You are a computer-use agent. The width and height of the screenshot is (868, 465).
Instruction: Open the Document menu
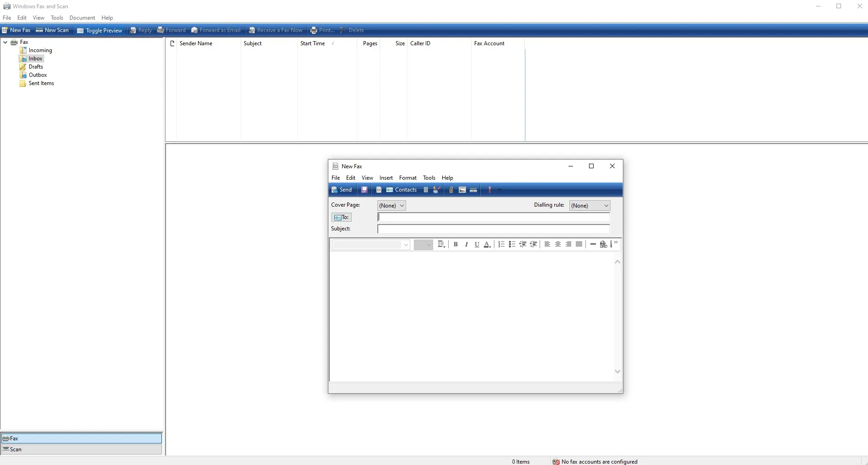pos(82,18)
